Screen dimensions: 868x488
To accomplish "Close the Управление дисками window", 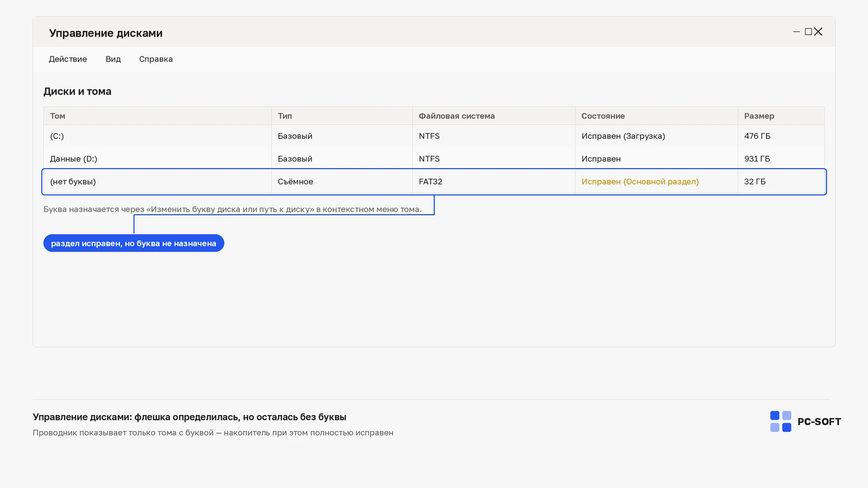I will click(x=819, y=32).
